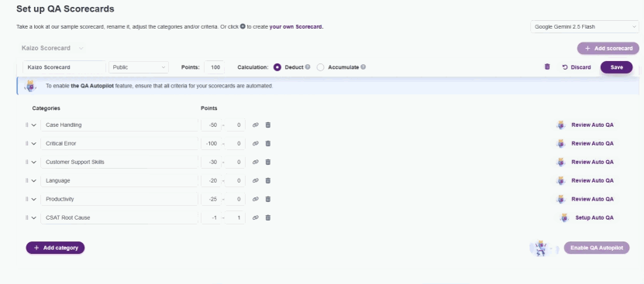
Task: Click the link icon for Customer Support Skills
Action: [x=256, y=162]
